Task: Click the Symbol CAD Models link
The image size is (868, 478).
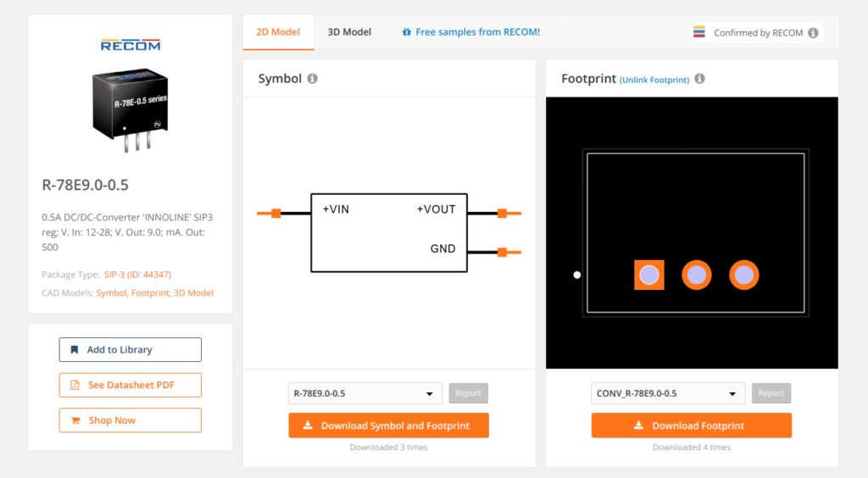Action: tap(111, 292)
